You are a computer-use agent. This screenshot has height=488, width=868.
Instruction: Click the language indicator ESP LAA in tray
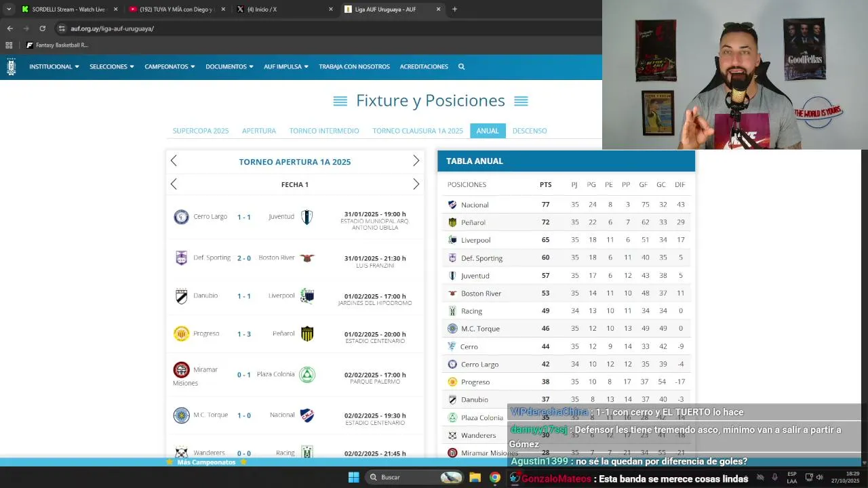[791, 477]
